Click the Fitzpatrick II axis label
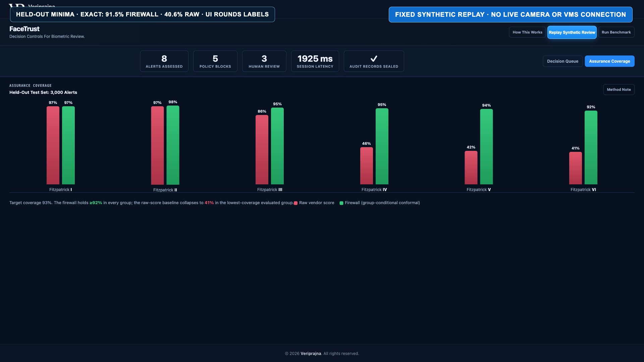 click(x=165, y=190)
